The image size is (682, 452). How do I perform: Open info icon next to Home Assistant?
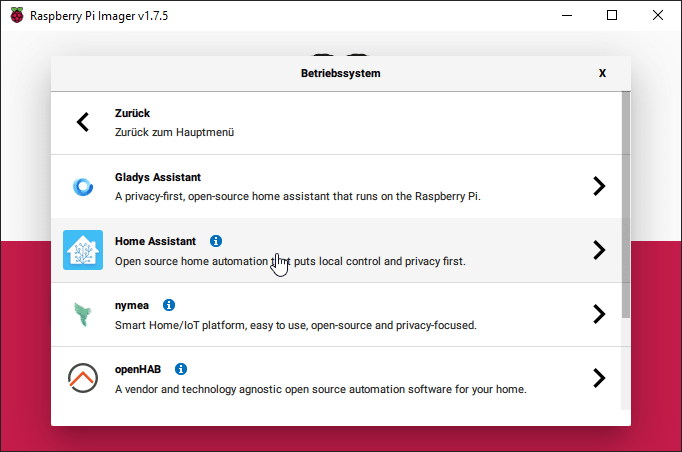(x=216, y=241)
